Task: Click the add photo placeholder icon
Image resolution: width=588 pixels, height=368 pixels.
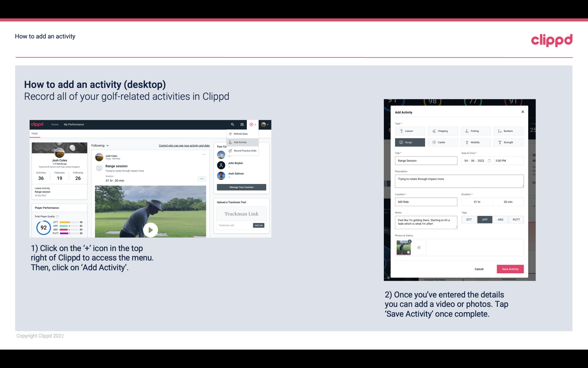Action: 419,248
